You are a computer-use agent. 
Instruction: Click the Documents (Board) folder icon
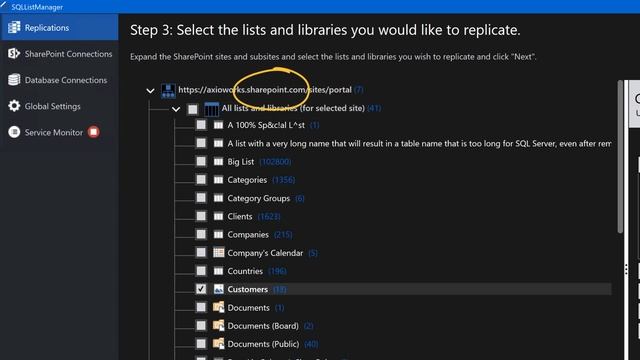[218, 325]
